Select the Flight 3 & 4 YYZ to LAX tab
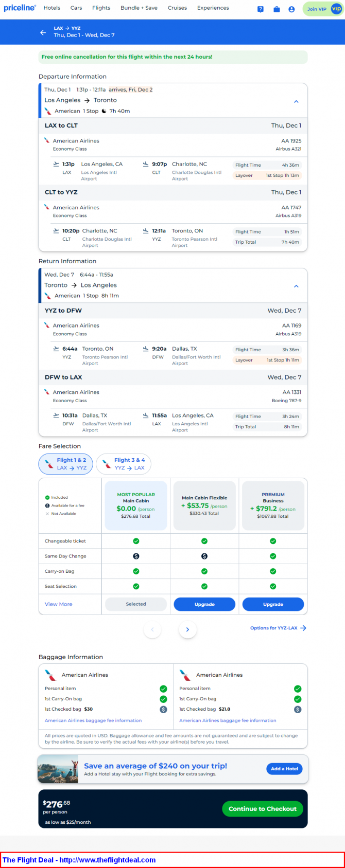This screenshot has width=345, height=868. pyautogui.click(x=124, y=464)
